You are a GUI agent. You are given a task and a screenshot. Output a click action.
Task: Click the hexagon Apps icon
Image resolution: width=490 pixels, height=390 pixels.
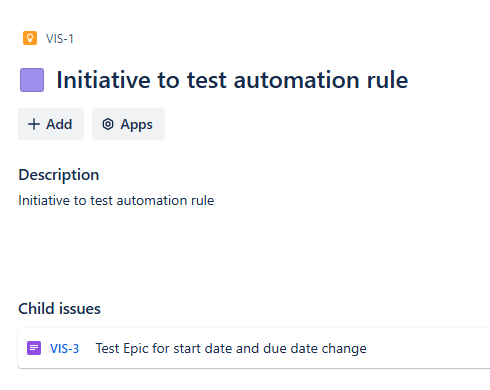[108, 124]
